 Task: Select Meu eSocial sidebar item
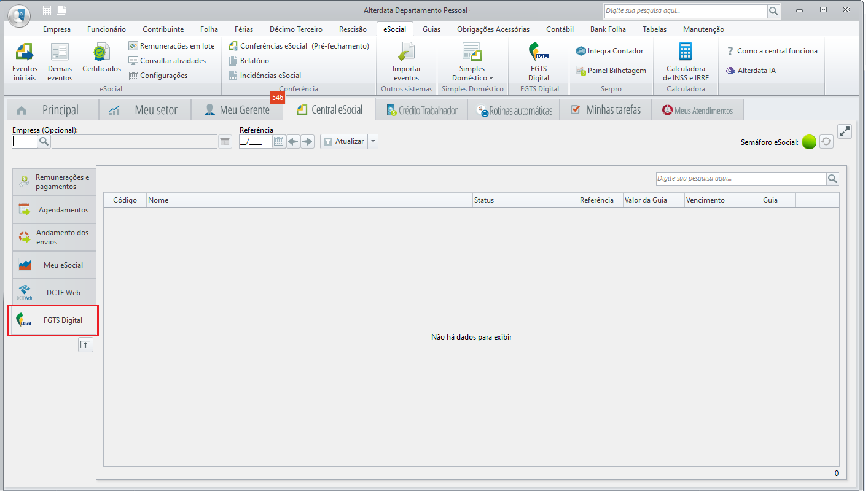(55, 265)
